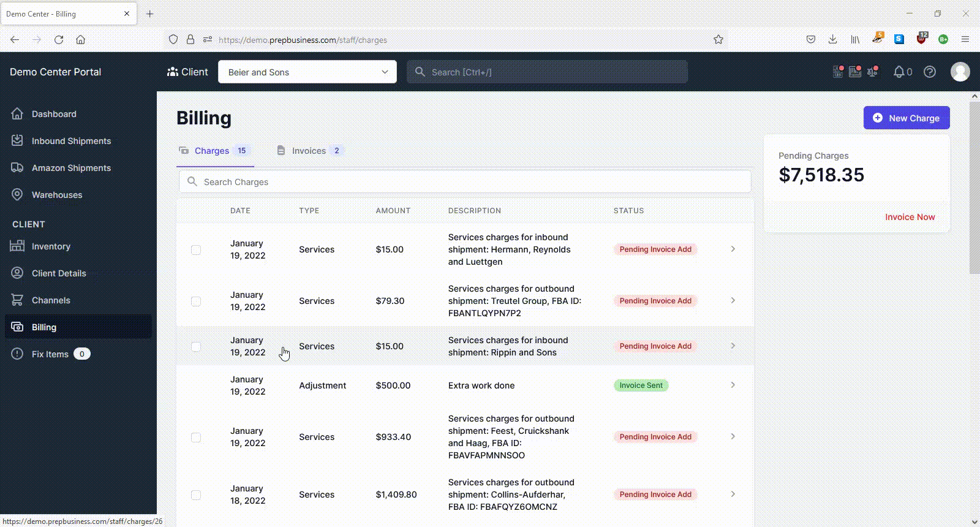
Task: Open Fix Items in the sidebar
Action: (x=50, y=354)
